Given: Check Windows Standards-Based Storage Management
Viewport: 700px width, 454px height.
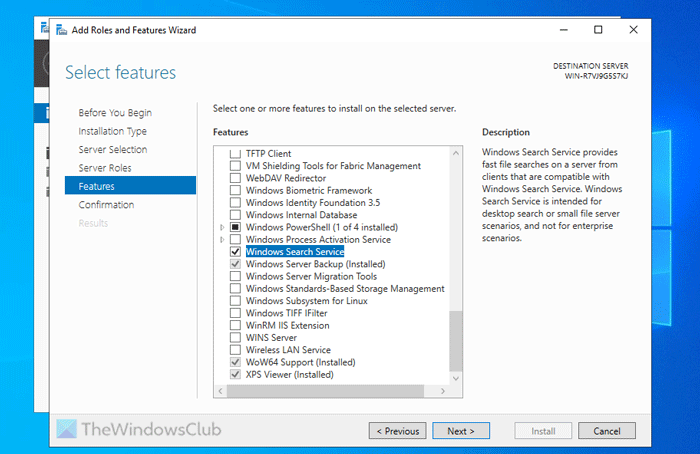Looking at the screenshot, I should [235, 289].
